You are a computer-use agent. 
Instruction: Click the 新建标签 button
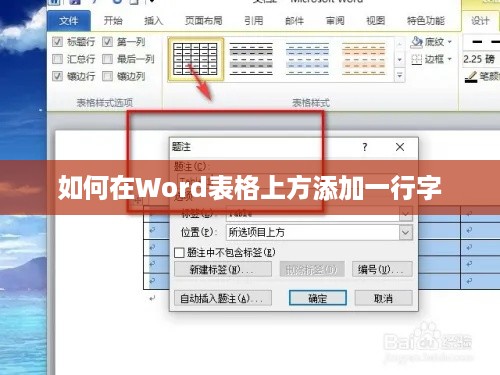point(223,269)
